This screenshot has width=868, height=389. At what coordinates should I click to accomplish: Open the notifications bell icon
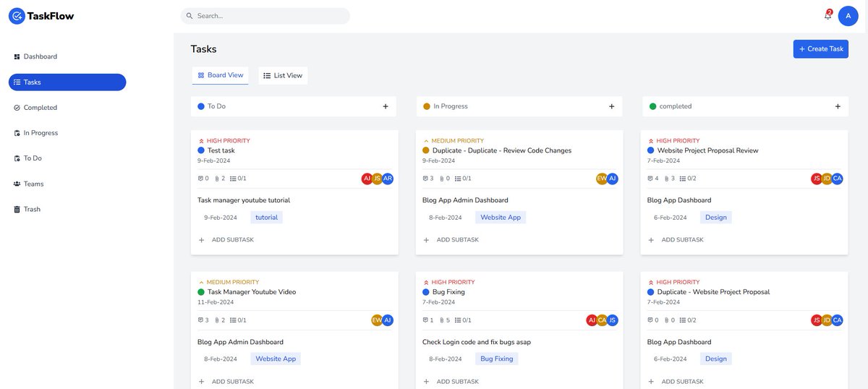point(827,15)
